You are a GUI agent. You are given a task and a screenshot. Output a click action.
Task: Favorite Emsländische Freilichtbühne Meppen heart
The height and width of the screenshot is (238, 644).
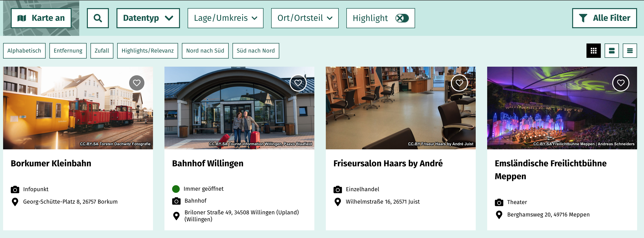621,83
